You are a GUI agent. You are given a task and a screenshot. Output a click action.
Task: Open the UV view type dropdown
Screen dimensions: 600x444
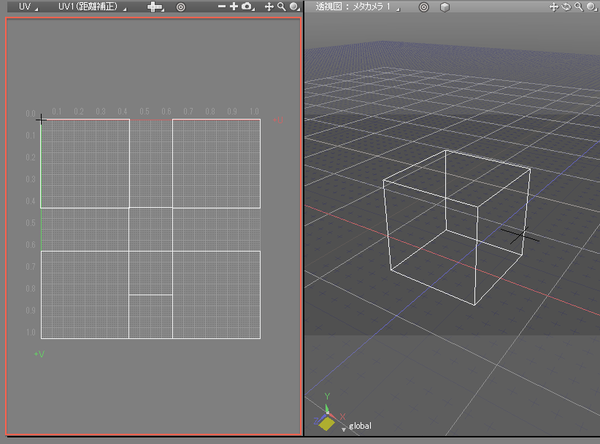point(28,7)
